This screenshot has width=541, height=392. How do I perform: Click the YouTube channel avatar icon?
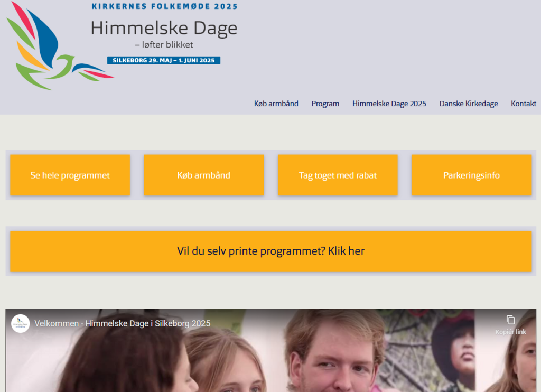21,323
